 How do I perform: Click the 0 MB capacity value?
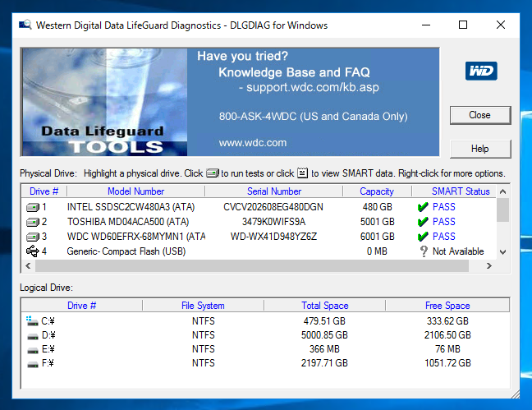coord(377,251)
